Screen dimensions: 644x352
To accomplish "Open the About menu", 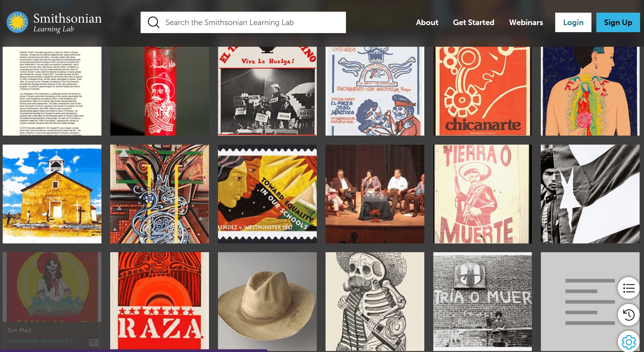I will 427,22.
